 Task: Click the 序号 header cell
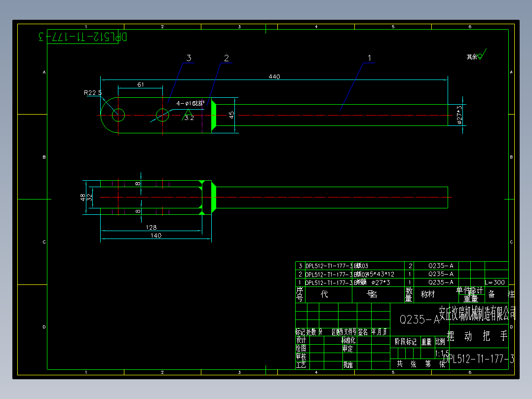pos(300,294)
